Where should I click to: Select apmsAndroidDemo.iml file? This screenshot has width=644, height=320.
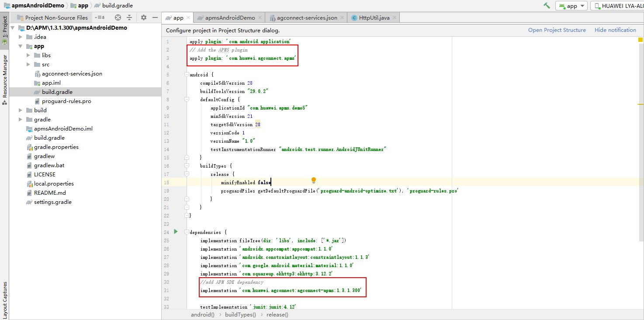click(63, 129)
